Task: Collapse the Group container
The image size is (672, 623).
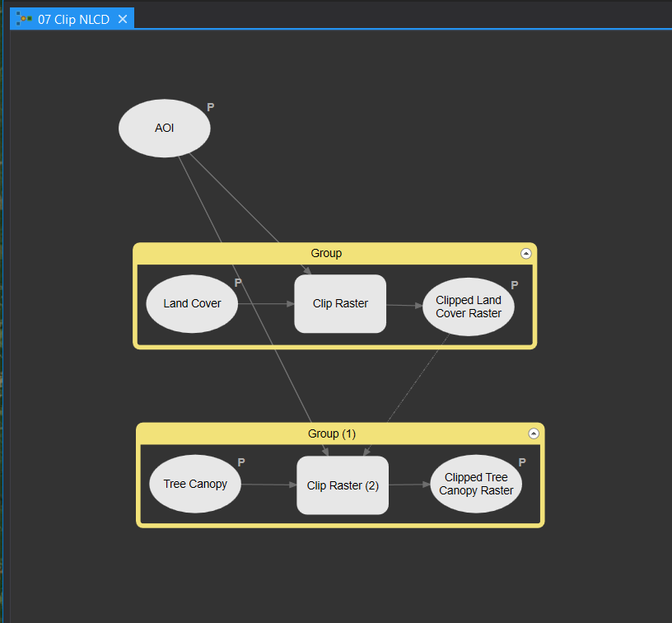Action: point(526,253)
